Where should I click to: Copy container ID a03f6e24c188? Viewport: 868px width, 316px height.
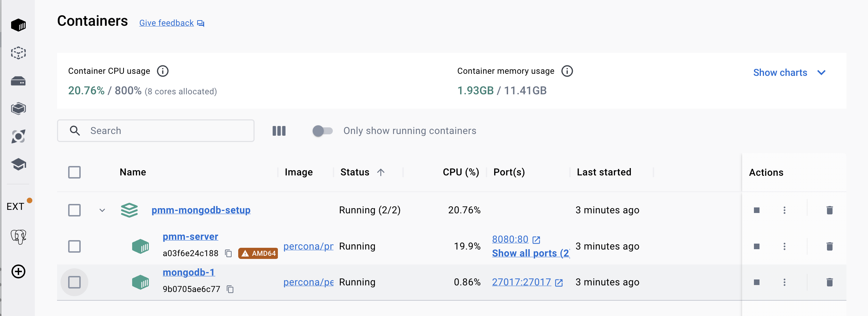(x=228, y=253)
